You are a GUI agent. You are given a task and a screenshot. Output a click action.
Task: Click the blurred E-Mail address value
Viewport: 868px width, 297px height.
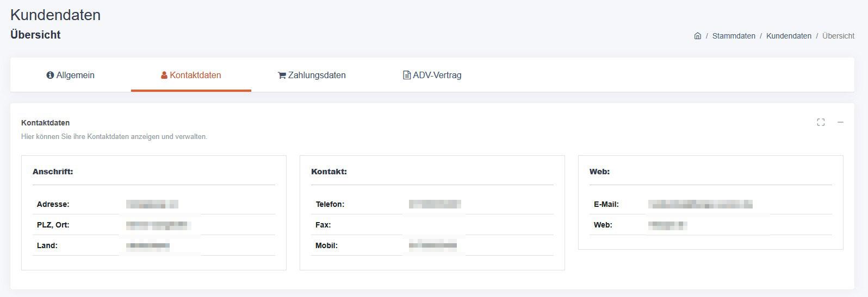click(x=700, y=205)
